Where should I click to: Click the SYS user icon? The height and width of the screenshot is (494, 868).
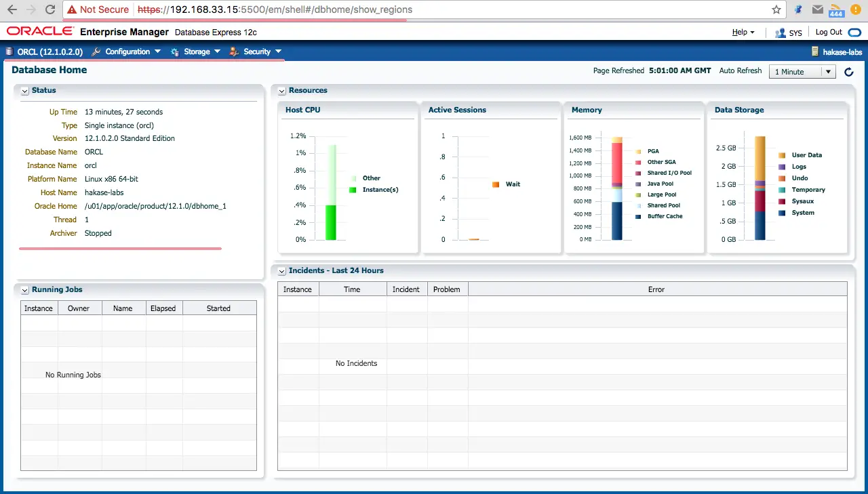[x=781, y=32]
